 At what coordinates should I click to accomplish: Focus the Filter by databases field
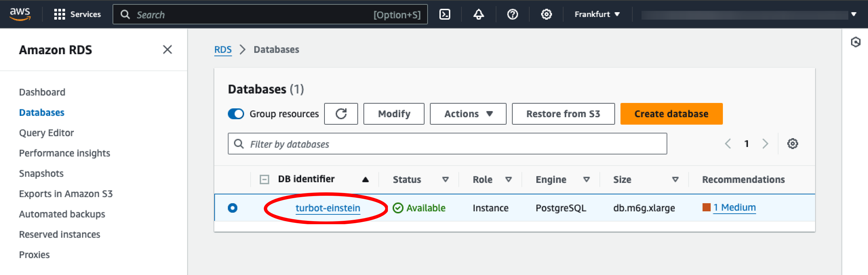point(447,144)
